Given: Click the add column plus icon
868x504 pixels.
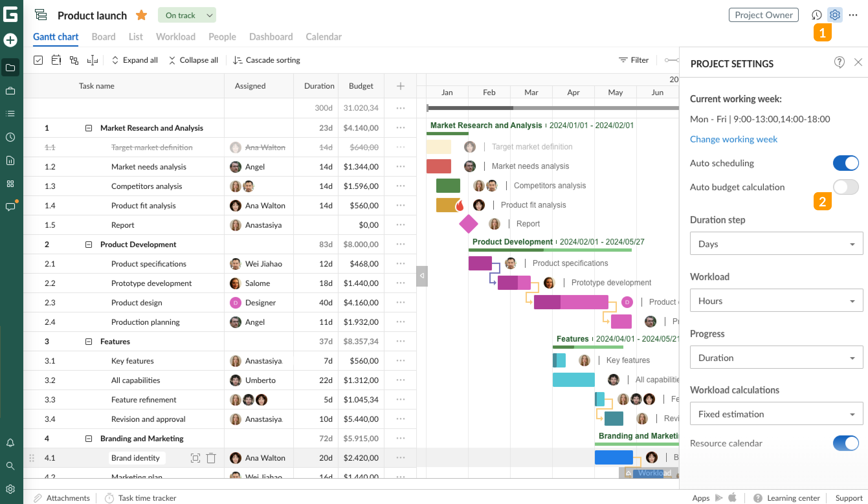Looking at the screenshot, I should click(400, 86).
